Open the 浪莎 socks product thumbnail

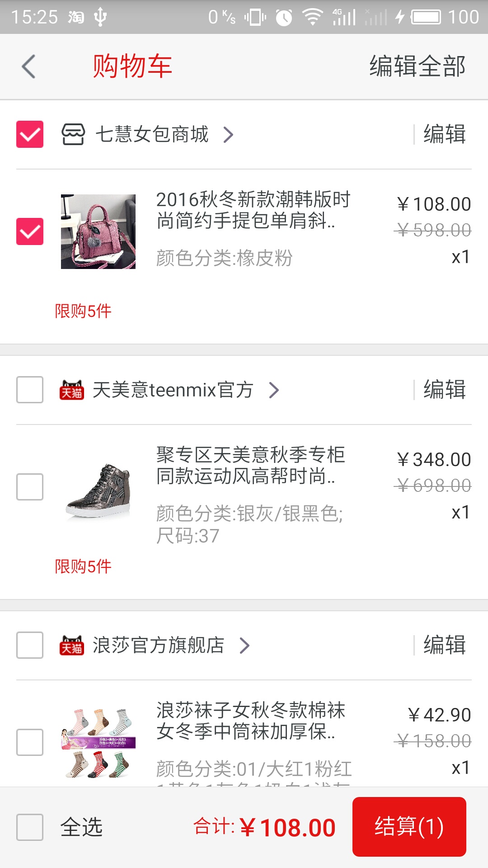pos(98,742)
